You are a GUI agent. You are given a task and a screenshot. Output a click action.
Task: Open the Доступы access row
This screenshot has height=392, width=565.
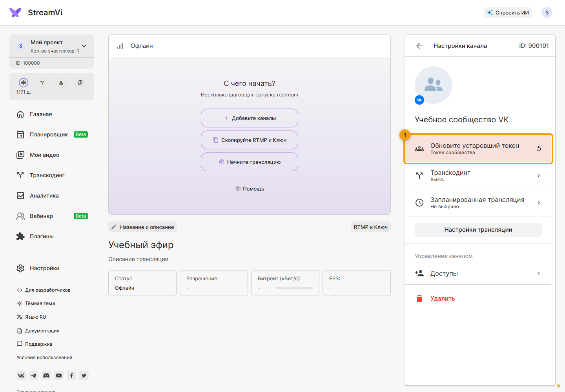(x=478, y=273)
